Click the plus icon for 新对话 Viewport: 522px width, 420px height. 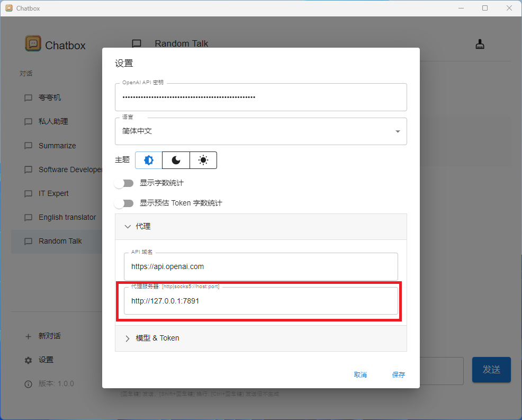click(x=28, y=336)
